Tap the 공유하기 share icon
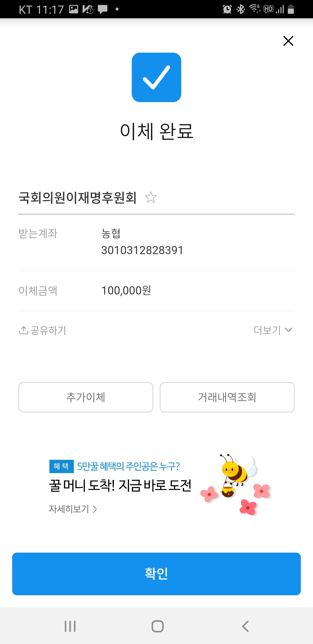This screenshot has width=313, height=644. (x=23, y=330)
